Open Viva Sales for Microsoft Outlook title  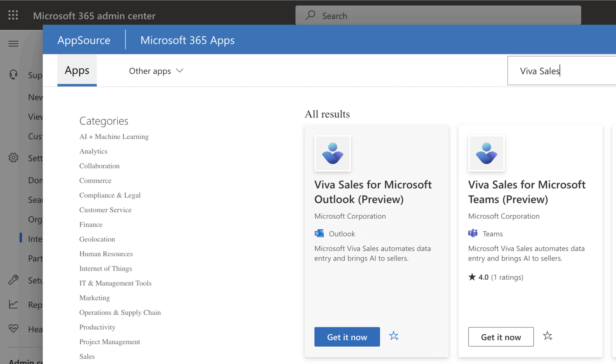click(x=373, y=192)
